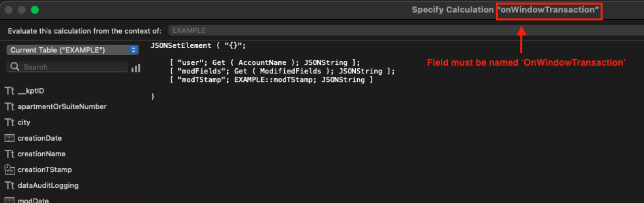Click the text-type icon beside apartmentOrSuiteNumber
The height and width of the screenshot is (203, 644).
pyautogui.click(x=10, y=107)
